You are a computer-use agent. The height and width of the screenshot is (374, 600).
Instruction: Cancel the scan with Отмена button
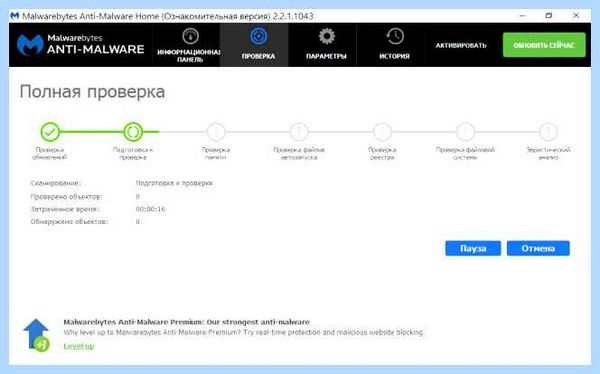point(538,248)
